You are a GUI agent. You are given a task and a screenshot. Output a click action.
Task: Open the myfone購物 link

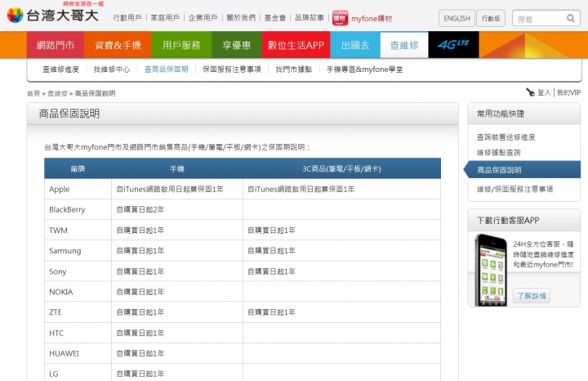pyautogui.click(x=372, y=18)
